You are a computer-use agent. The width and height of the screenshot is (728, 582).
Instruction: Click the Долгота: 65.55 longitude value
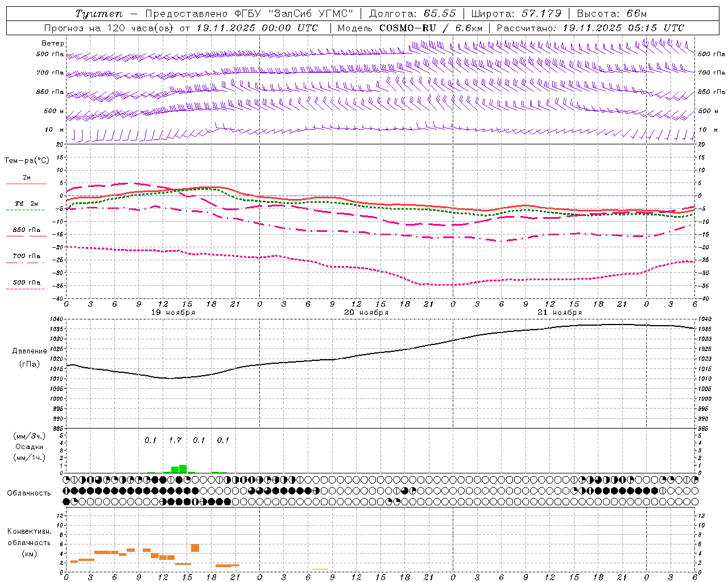(412, 14)
